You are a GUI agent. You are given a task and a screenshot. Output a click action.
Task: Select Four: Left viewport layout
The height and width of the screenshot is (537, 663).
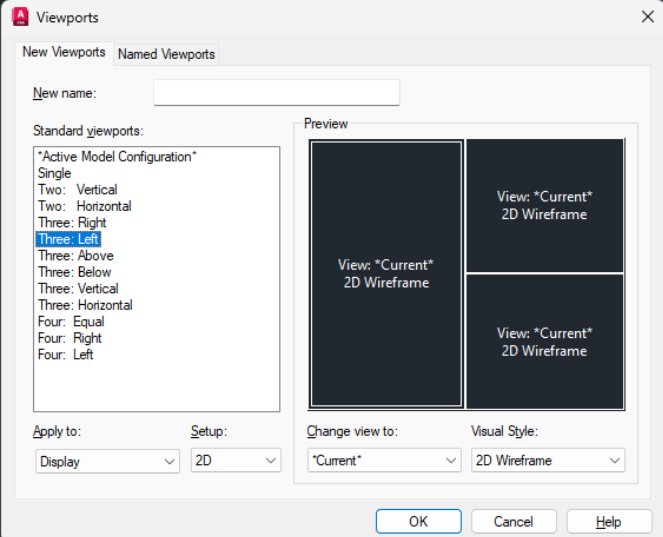coord(66,355)
